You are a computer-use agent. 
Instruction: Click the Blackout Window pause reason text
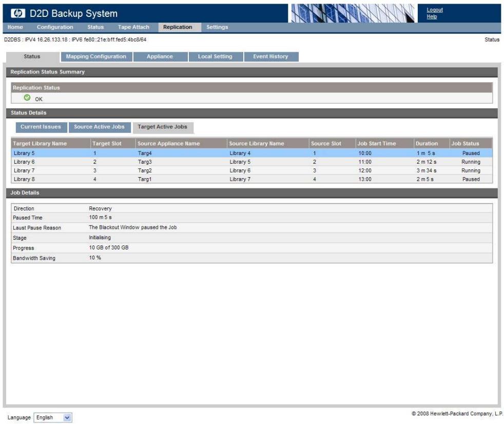133,227
